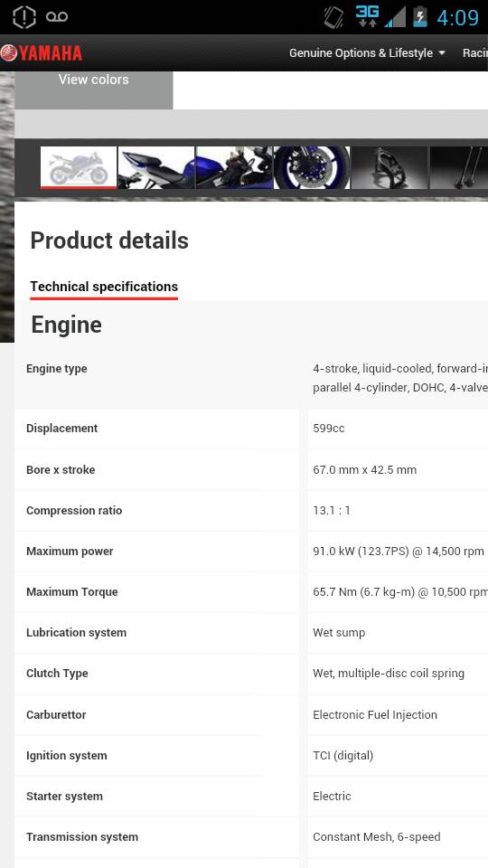Select the white motorcycle side-view thumbnail

pyautogui.click(x=79, y=167)
